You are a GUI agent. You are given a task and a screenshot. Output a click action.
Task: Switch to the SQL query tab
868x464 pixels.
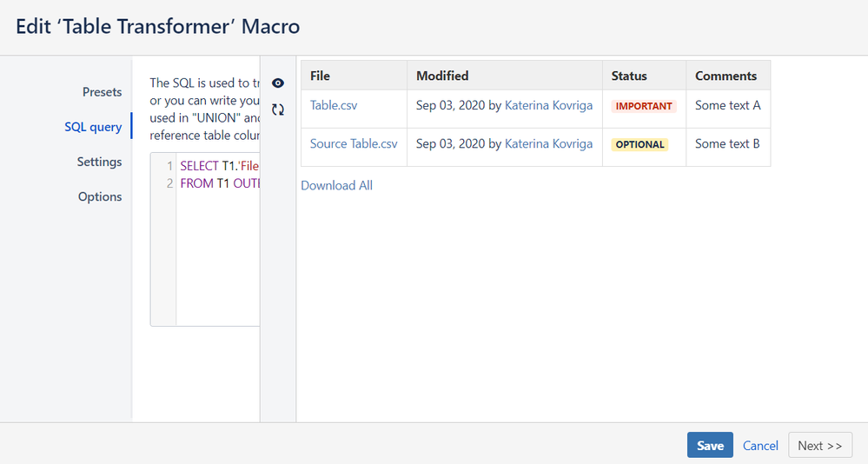(x=93, y=127)
